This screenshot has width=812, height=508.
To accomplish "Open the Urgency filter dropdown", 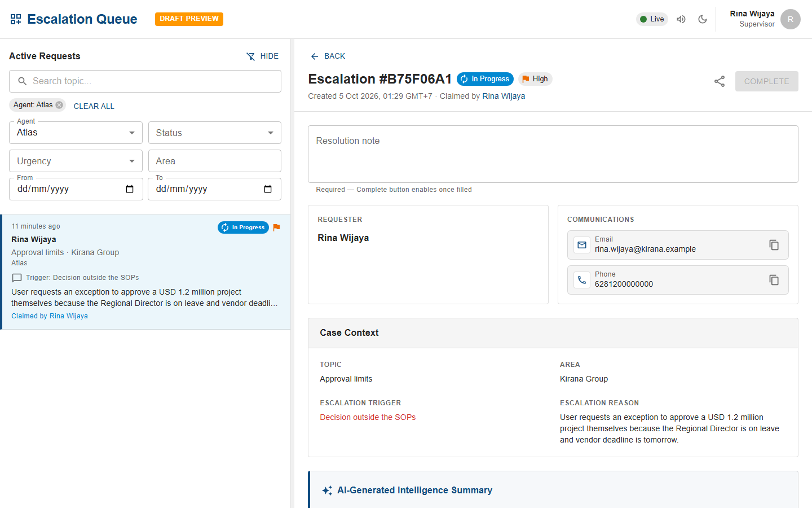I will coord(76,161).
